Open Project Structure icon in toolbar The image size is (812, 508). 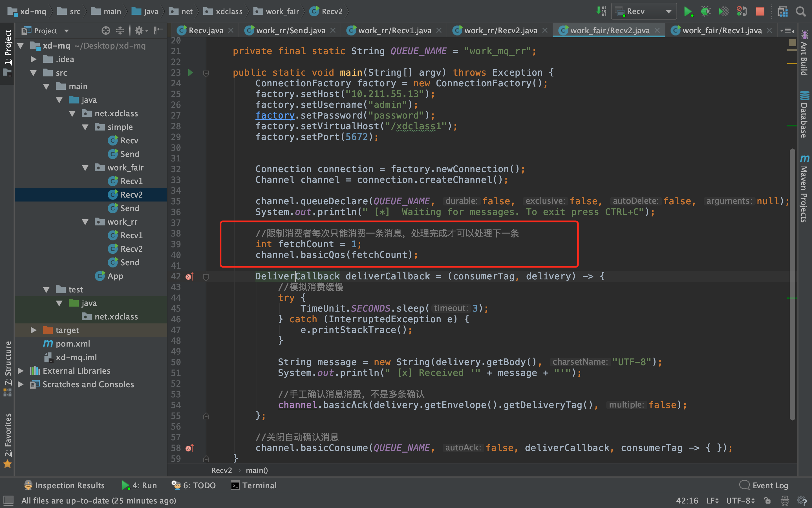click(782, 11)
